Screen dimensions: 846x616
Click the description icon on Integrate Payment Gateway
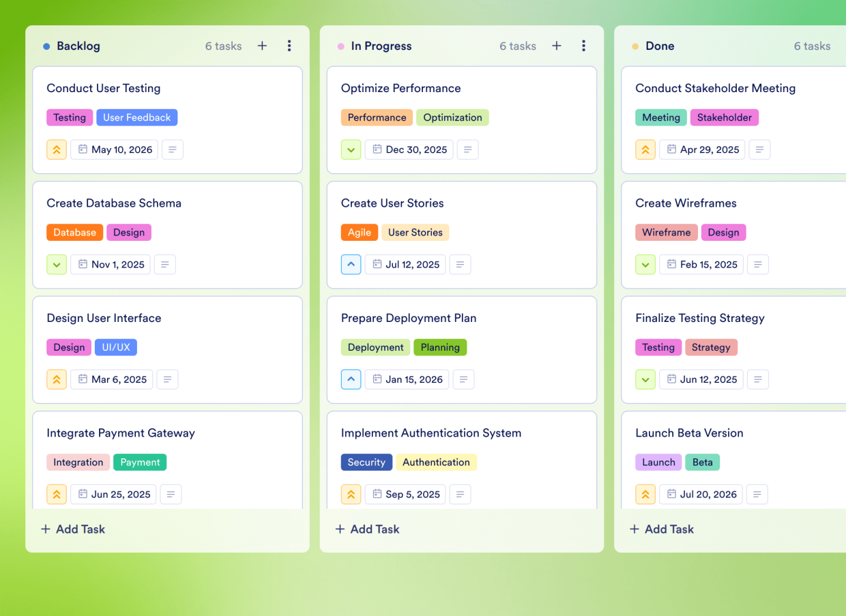[171, 494]
